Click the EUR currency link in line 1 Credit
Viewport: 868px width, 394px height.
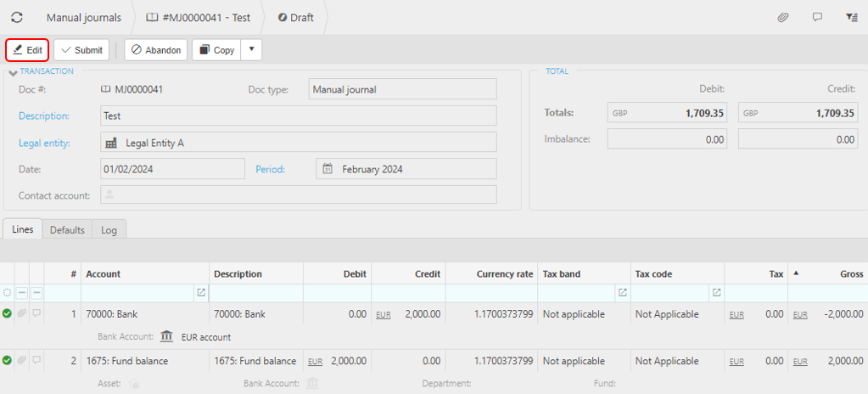tap(384, 315)
